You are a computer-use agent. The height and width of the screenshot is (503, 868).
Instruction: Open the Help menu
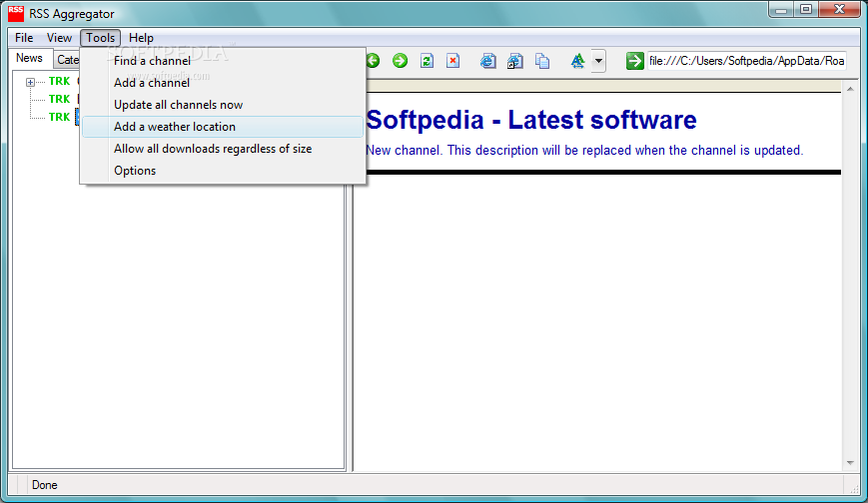(141, 38)
